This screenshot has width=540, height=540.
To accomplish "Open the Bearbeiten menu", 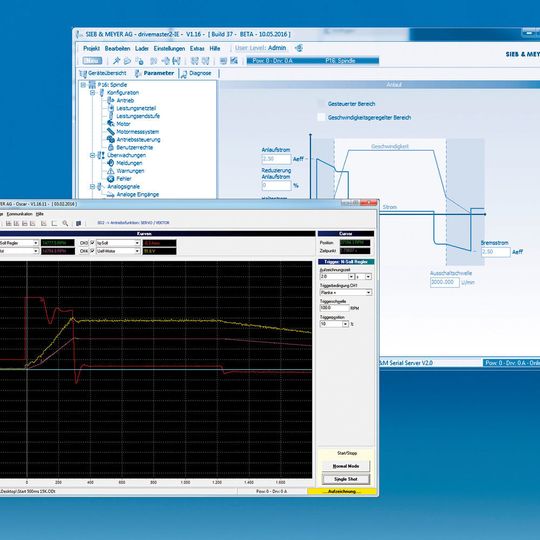I will pyautogui.click(x=117, y=49).
